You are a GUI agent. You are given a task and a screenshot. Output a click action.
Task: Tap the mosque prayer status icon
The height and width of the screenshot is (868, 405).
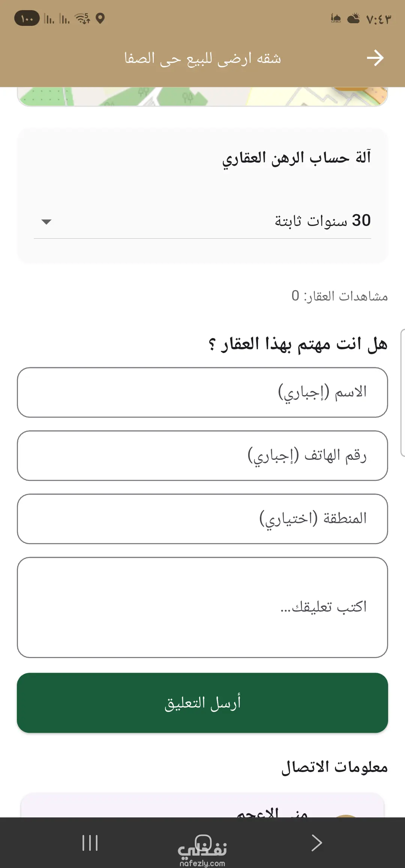(336, 18)
